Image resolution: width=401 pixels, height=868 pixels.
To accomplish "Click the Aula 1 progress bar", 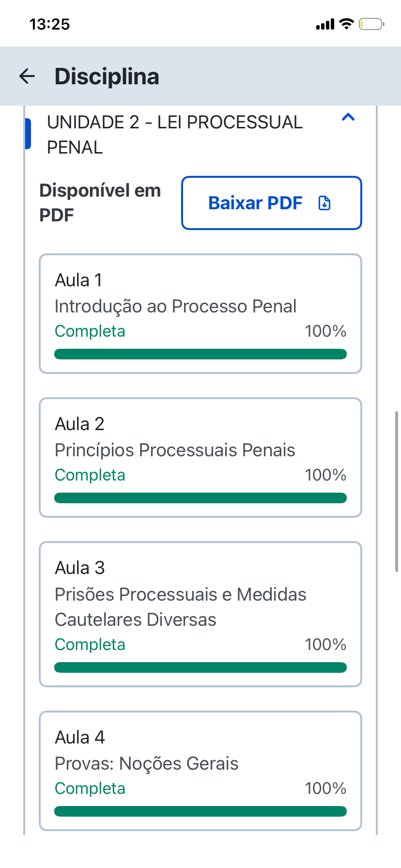I will click(x=200, y=354).
